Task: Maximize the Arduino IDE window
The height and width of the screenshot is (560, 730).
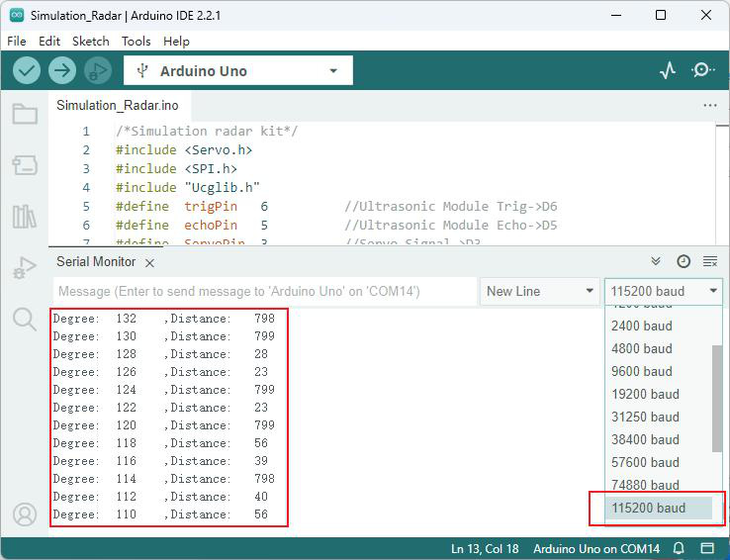Action: coord(660,15)
